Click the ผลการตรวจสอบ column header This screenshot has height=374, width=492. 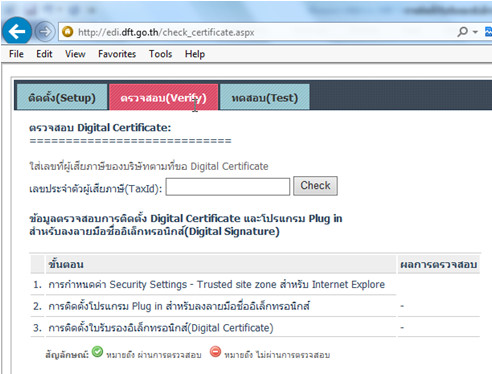439,265
